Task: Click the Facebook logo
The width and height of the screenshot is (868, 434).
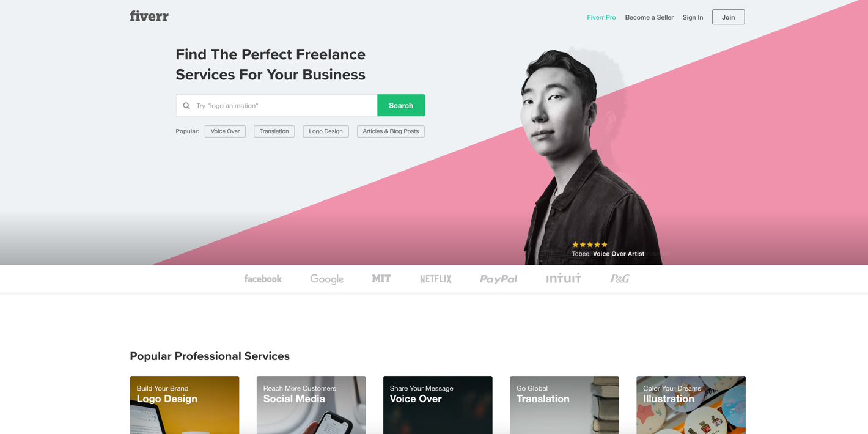Action: coord(263,279)
